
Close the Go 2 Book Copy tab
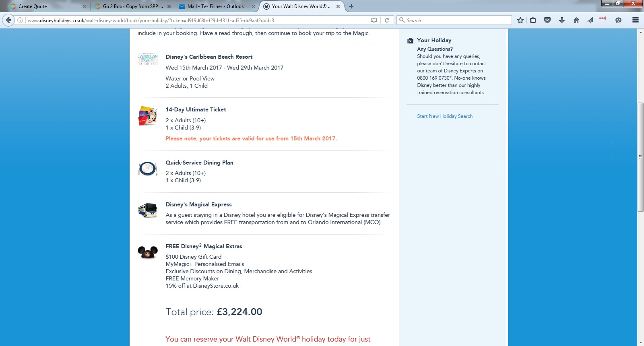pyautogui.click(x=169, y=6)
